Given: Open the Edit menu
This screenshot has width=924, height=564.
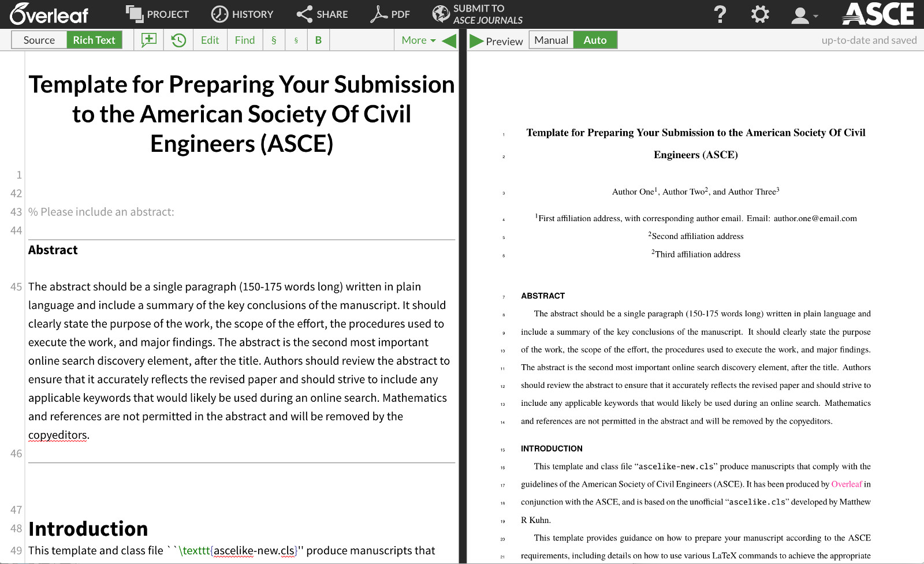Looking at the screenshot, I should click(x=210, y=40).
